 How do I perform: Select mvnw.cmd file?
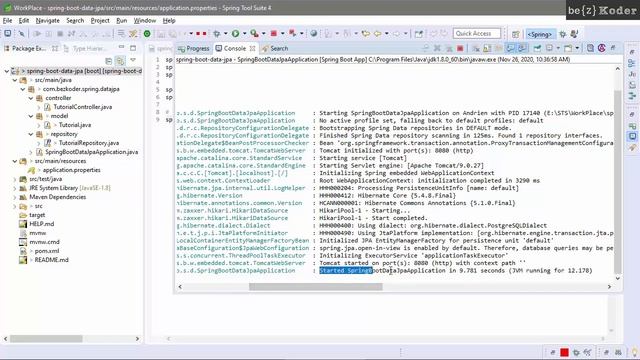44,242
